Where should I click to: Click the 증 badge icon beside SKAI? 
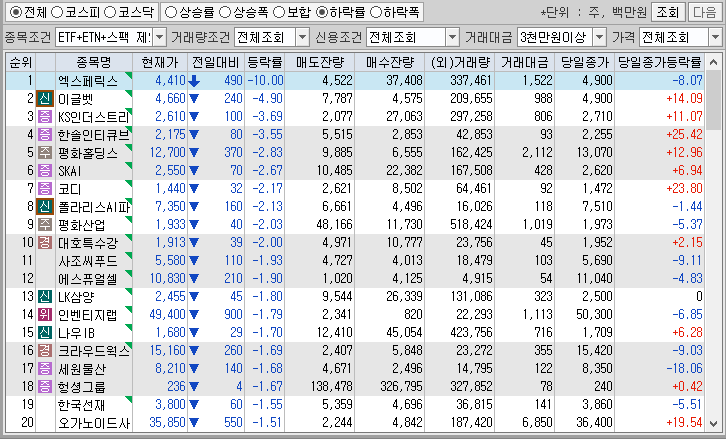[x=45, y=171]
